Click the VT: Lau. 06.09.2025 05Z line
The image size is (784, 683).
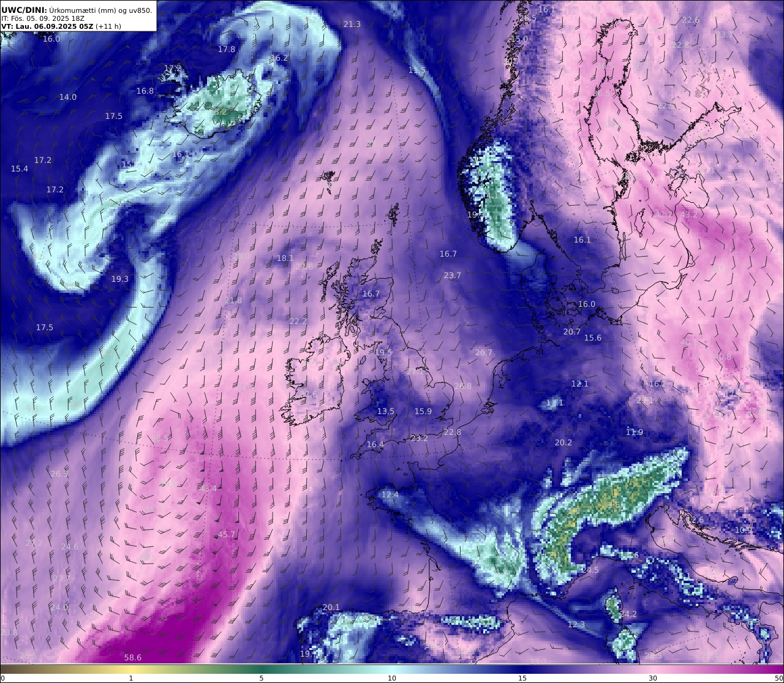tap(47, 26)
